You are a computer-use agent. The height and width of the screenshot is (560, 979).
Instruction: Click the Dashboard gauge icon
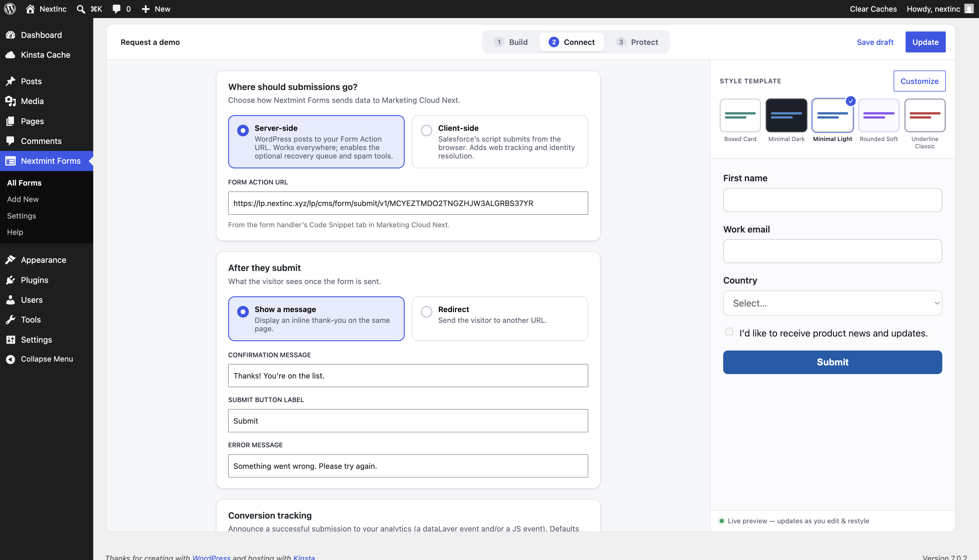(x=10, y=35)
